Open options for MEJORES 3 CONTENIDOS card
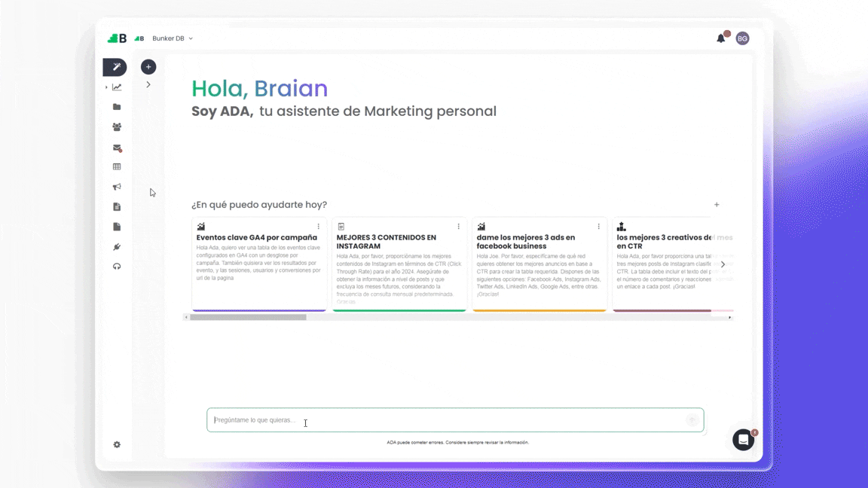The height and width of the screenshot is (488, 868). click(458, 226)
